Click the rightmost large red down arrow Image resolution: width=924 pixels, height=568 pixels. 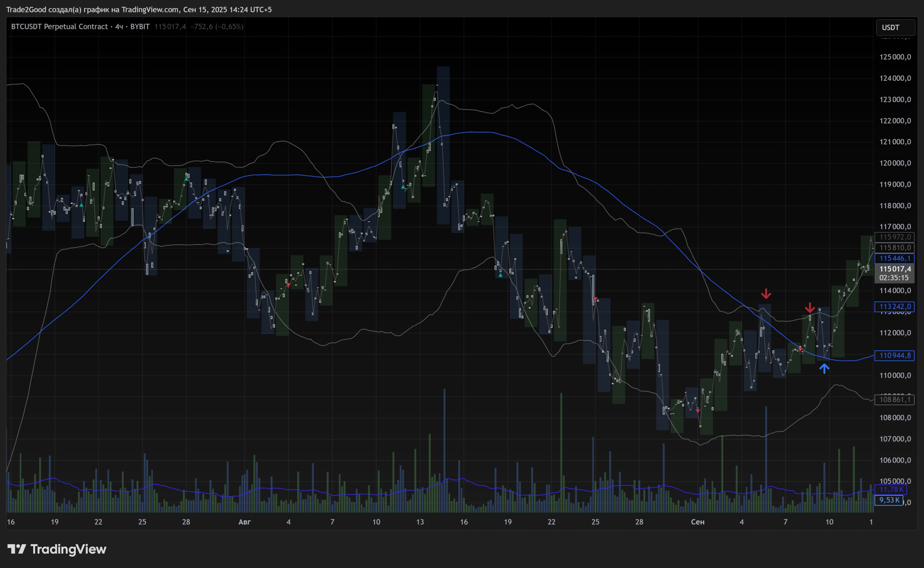810,308
